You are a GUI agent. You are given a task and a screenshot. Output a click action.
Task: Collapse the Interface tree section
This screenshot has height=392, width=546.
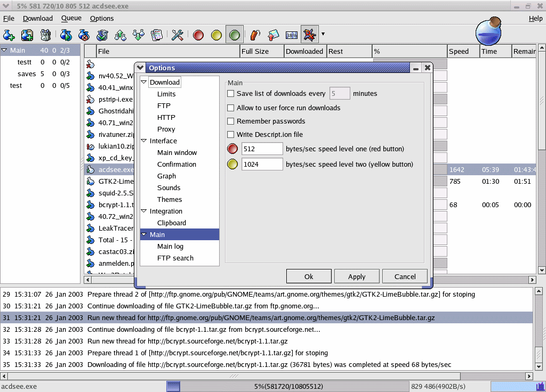[144, 141]
